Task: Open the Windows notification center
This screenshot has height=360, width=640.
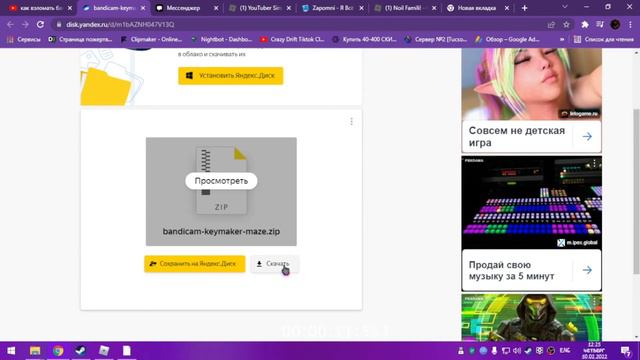Action: pos(625,351)
